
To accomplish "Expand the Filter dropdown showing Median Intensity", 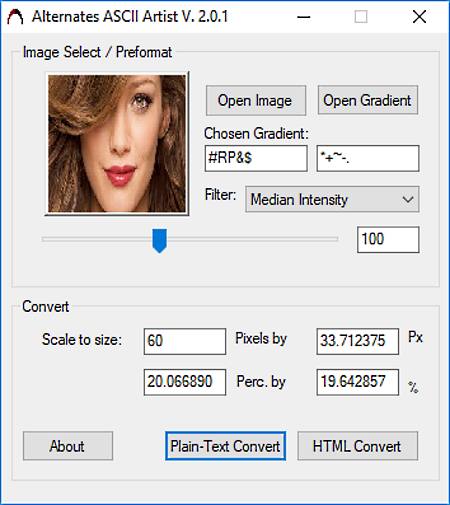I will 332,199.
